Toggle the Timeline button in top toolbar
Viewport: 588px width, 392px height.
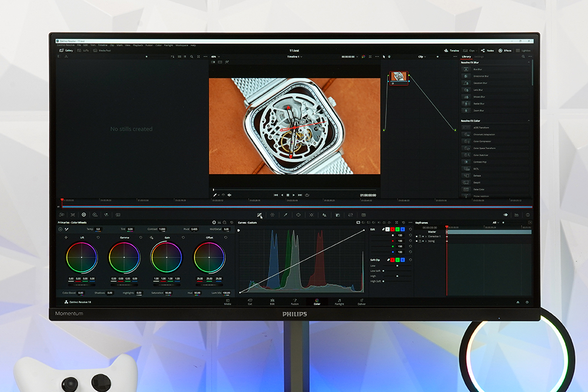(452, 50)
